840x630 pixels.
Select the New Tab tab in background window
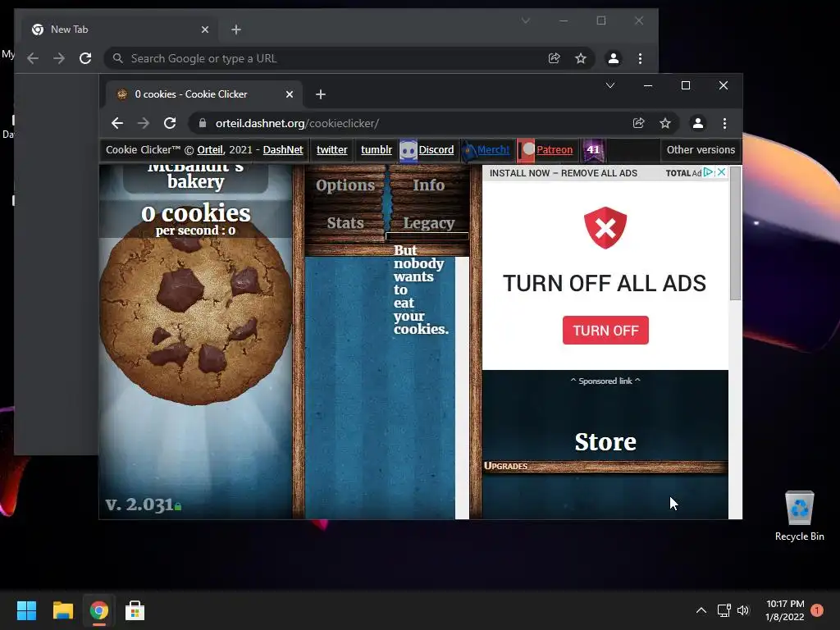(x=121, y=30)
